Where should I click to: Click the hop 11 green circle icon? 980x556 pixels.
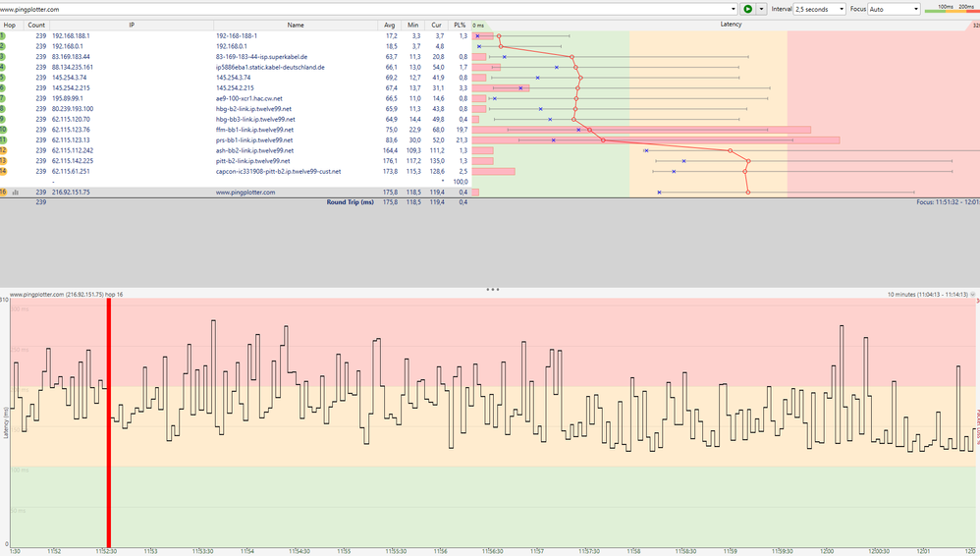tap(3, 140)
